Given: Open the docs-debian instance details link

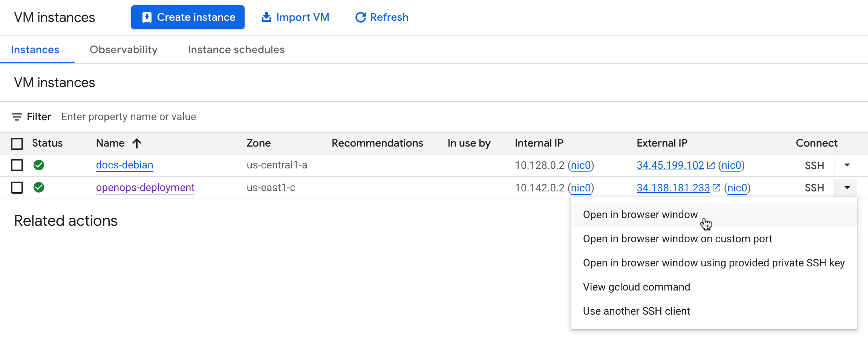Looking at the screenshot, I should [124, 165].
